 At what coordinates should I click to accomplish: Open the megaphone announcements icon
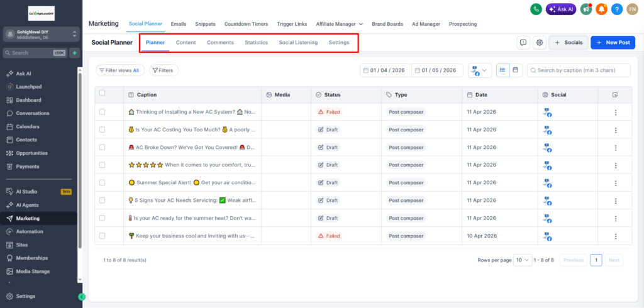pos(586,9)
